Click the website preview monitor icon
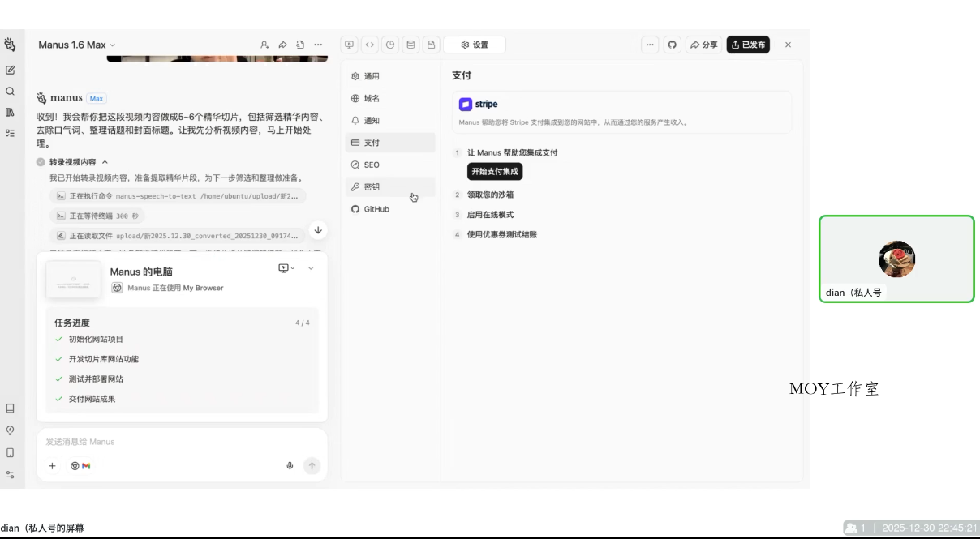 tap(350, 45)
